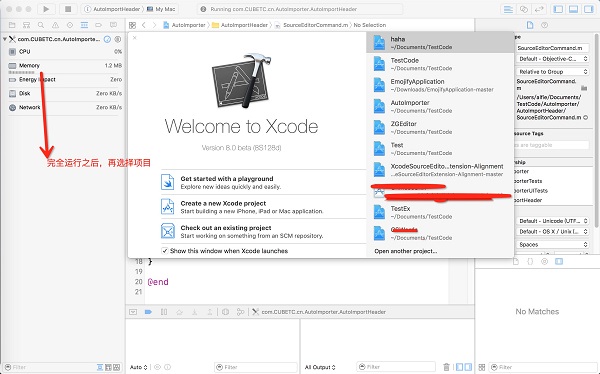
Task: Toggle the variables view pane button
Action: (460, 367)
